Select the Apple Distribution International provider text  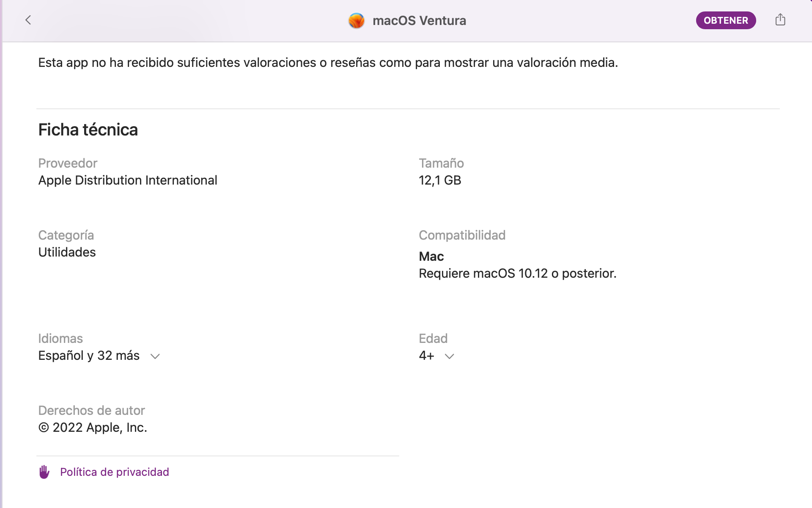tap(128, 180)
